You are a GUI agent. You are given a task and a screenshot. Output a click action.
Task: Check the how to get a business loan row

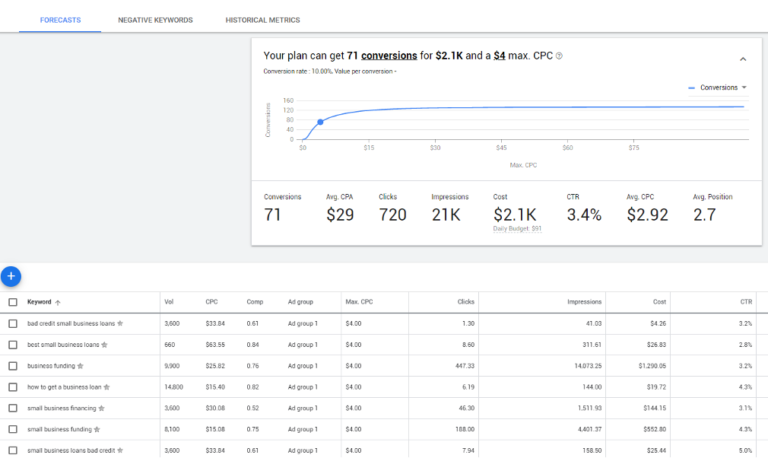(13, 387)
